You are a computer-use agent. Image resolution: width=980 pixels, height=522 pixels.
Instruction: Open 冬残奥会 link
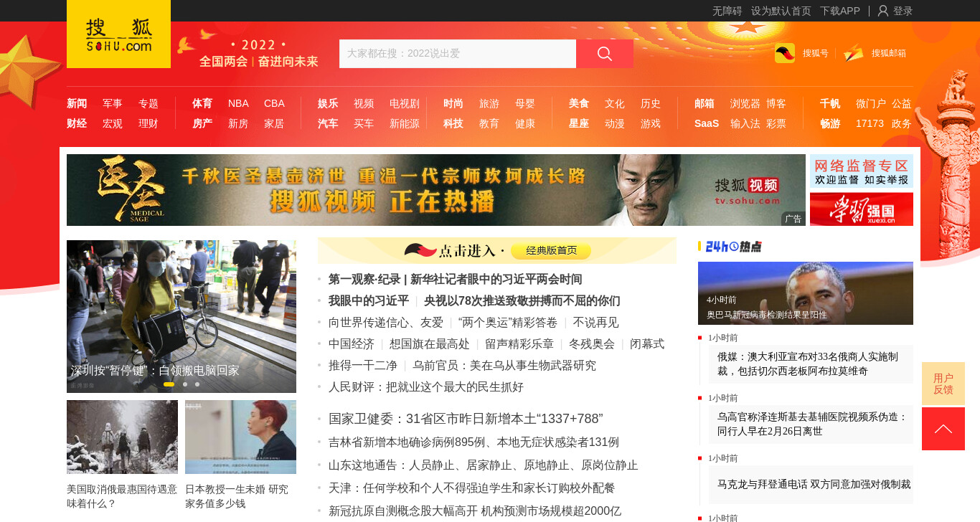[x=592, y=343]
